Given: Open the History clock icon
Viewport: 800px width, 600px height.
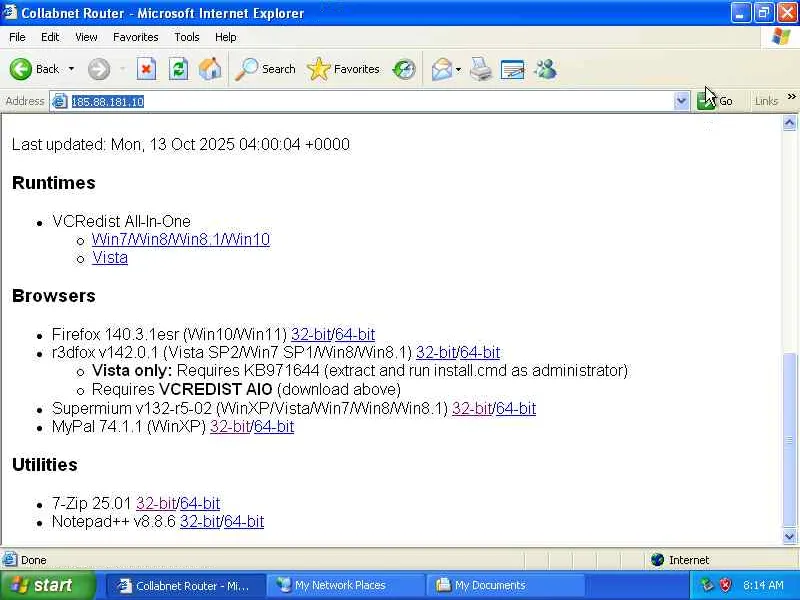Looking at the screenshot, I should tap(404, 69).
